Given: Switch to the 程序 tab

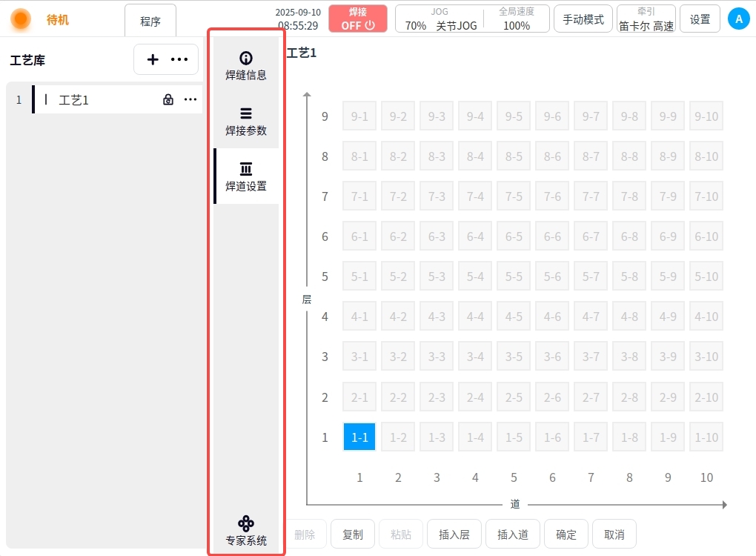Looking at the screenshot, I should point(150,21).
